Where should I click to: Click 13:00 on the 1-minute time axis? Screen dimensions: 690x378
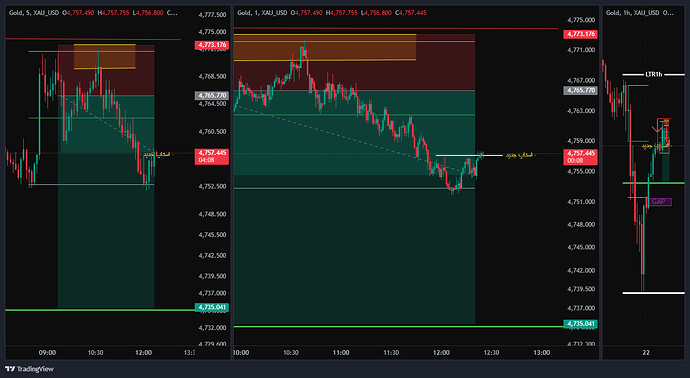point(542,353)
